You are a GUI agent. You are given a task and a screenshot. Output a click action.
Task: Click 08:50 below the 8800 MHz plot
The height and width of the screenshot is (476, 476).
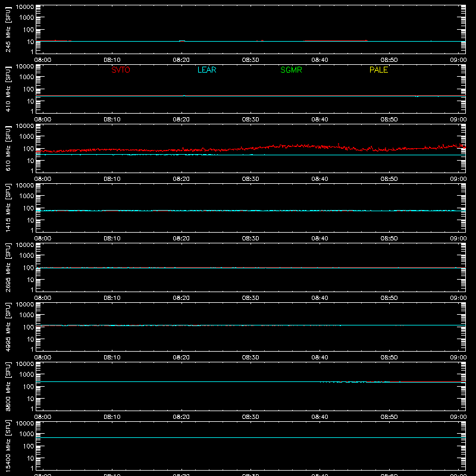[x=389, y=417]
